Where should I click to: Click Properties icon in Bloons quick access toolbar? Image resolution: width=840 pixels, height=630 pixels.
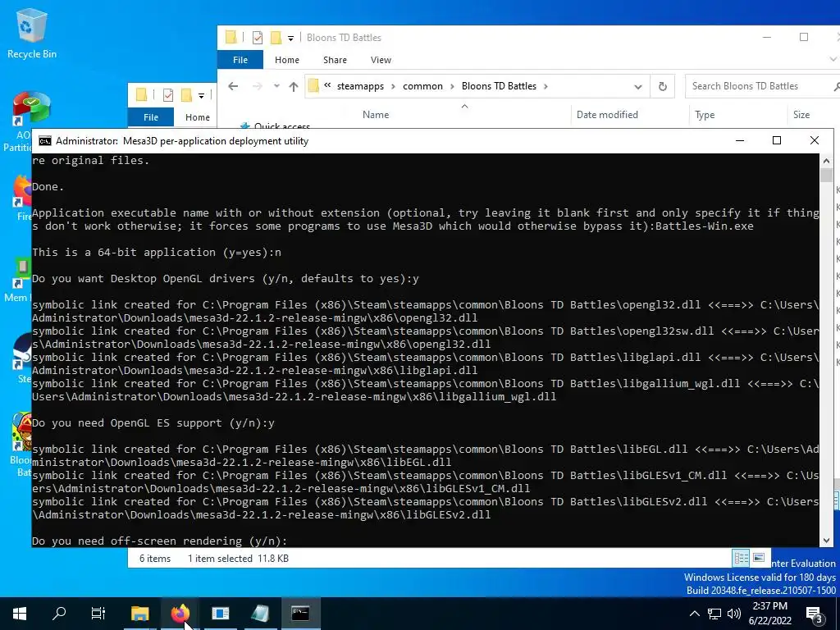click(257, 38)
